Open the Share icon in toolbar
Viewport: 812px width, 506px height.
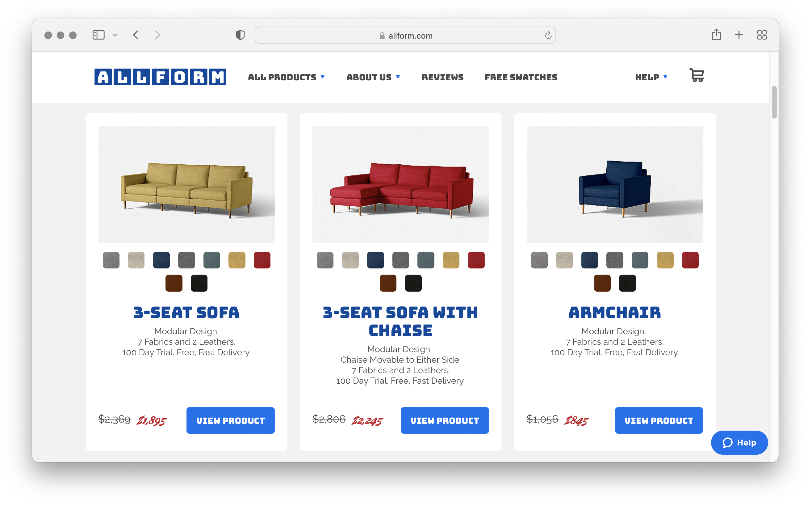click(x=716, y=35)
